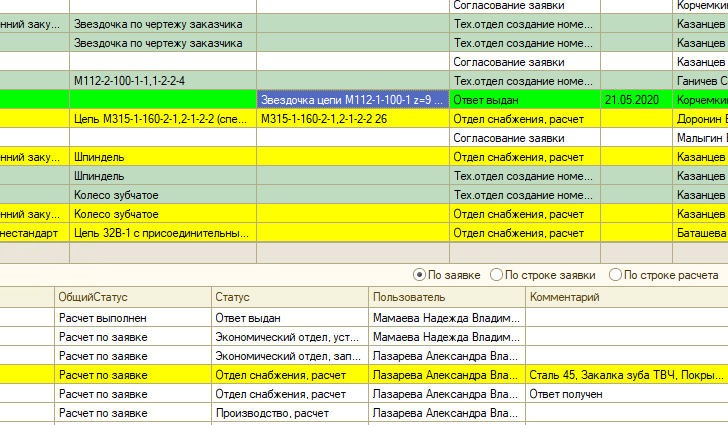Click the 'Малыгин' user cell
This screenshot has height=425, width=728.
700,138
